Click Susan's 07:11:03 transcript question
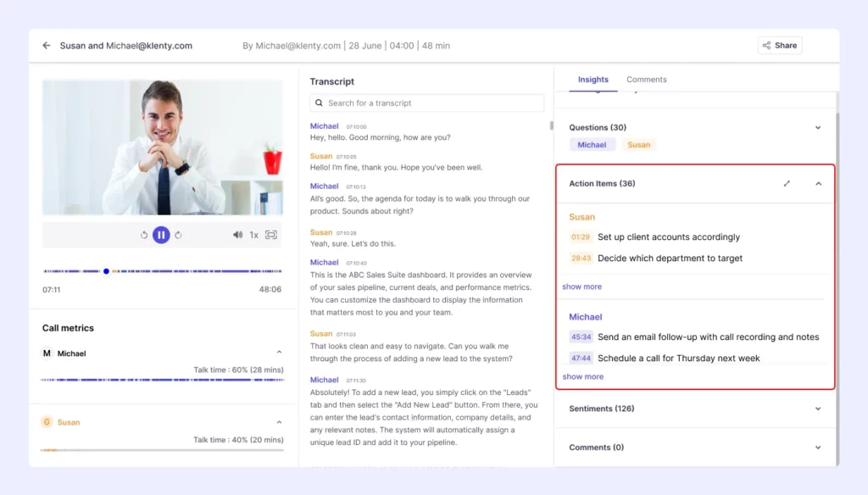This screenshot has height=495, width=868. [x=411, y=352]
